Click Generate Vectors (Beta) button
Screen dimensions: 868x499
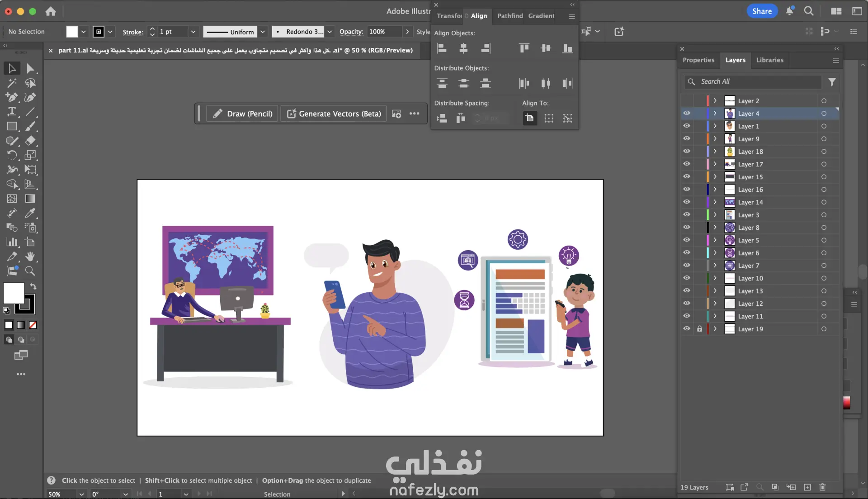coord(334,114)
